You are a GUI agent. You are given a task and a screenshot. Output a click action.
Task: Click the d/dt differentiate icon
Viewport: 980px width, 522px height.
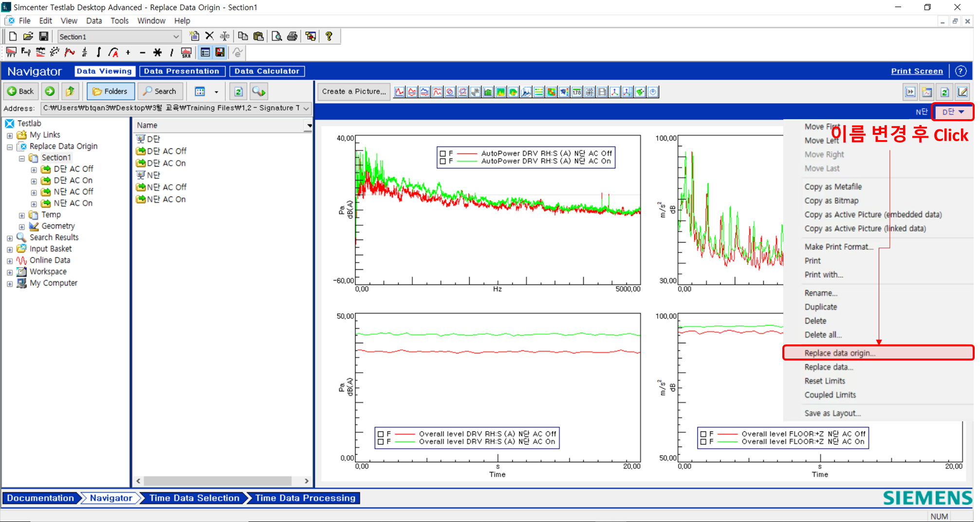click(x=84, y=52)
